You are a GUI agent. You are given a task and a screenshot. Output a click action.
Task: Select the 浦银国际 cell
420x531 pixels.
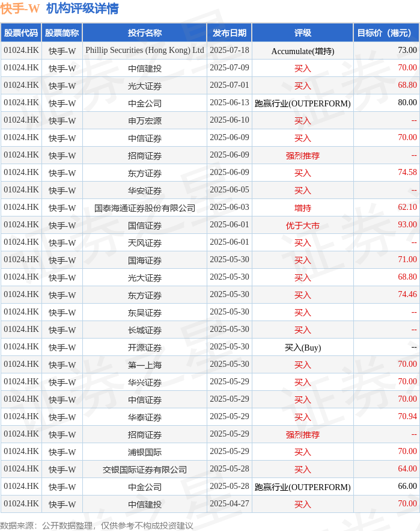click(145, 452)
